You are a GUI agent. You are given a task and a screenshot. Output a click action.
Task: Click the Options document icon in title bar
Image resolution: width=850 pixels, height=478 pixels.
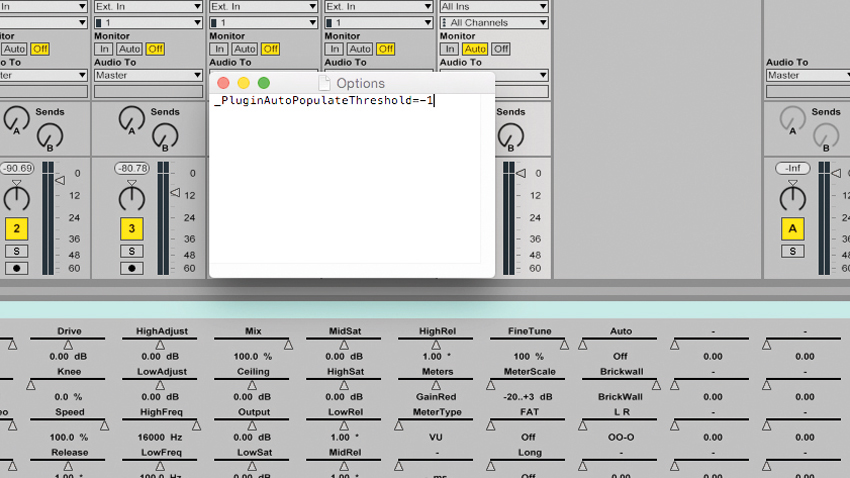[324, 83]
